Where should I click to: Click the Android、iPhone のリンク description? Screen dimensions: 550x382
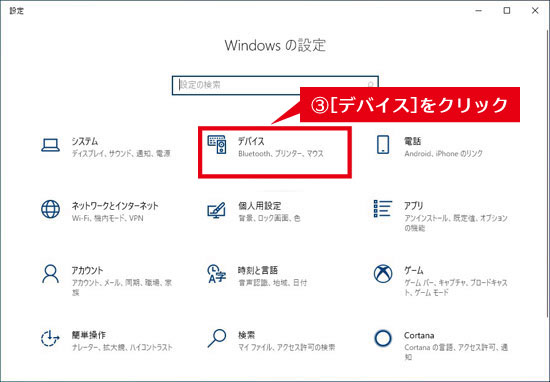[444, 154]
